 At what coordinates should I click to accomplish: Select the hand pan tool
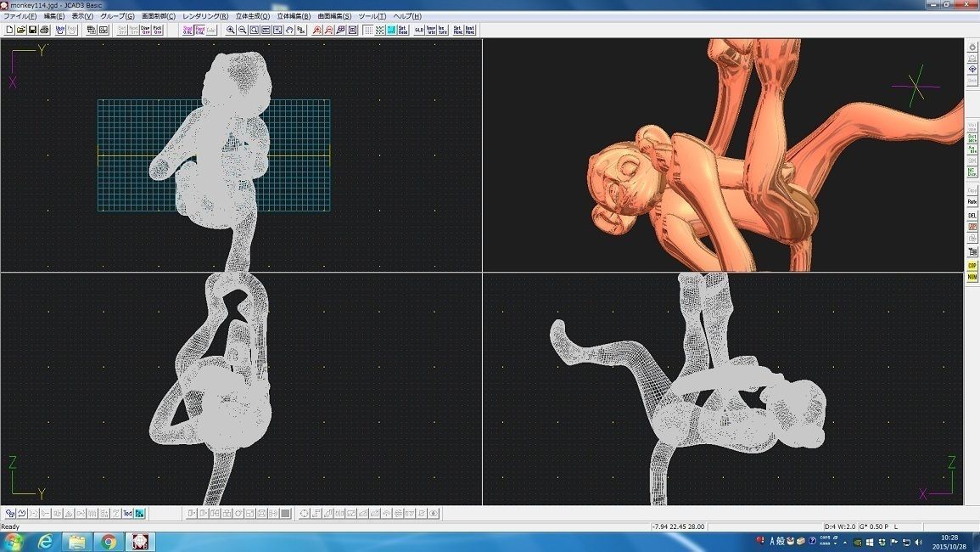tap(289, 30)
